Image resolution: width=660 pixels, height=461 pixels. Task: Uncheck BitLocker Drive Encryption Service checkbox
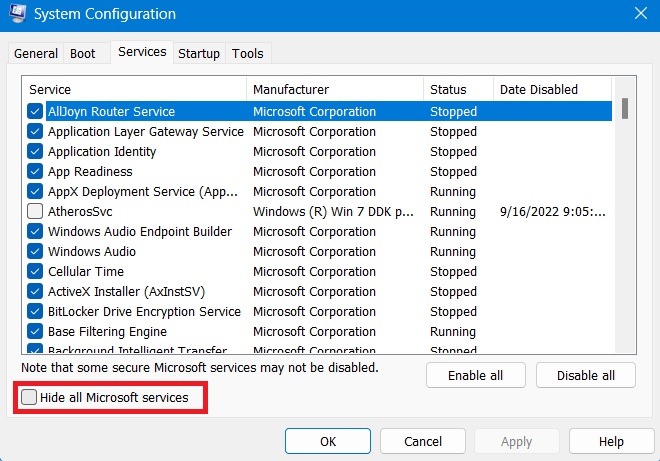tap(35, 311)
